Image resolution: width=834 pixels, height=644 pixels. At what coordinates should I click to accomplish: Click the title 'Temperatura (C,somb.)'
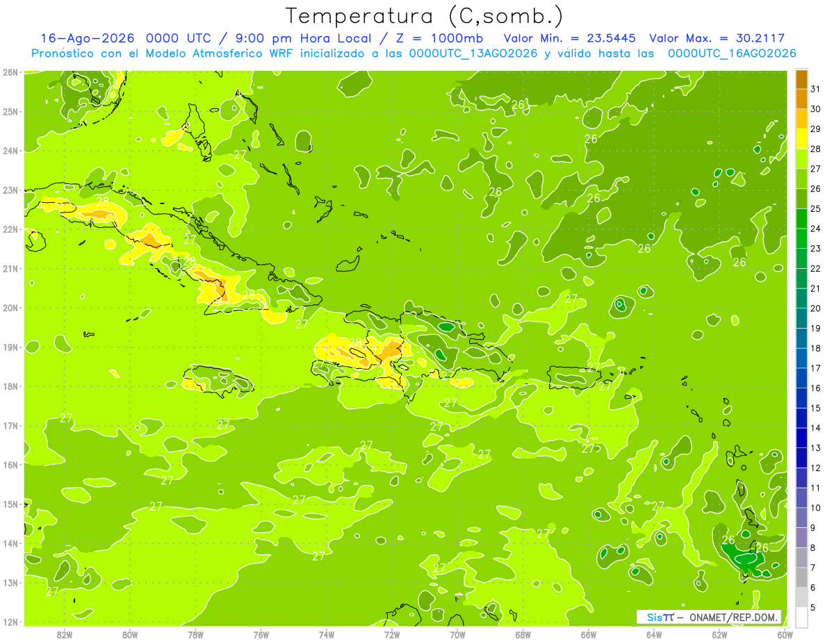424,16
